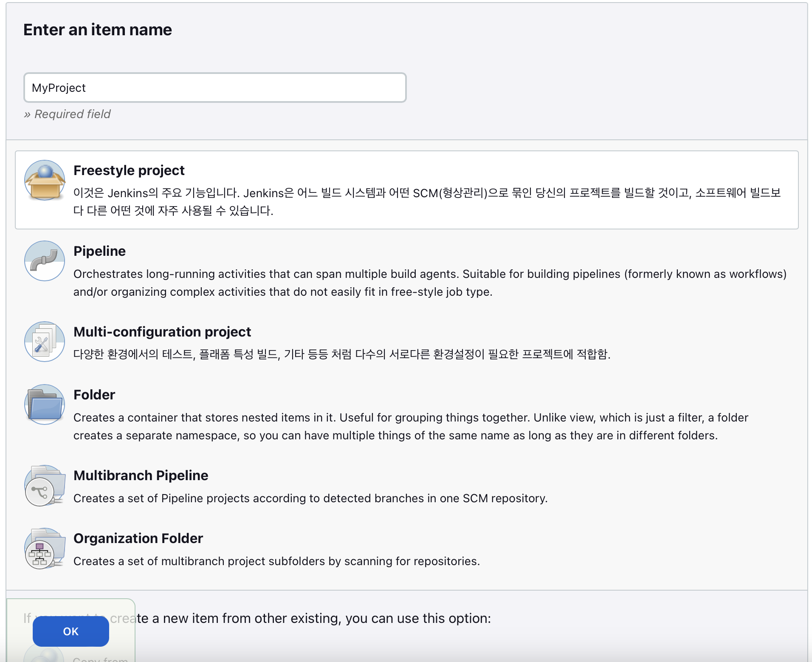
Task: Select the Folder title
Action: 94,395
